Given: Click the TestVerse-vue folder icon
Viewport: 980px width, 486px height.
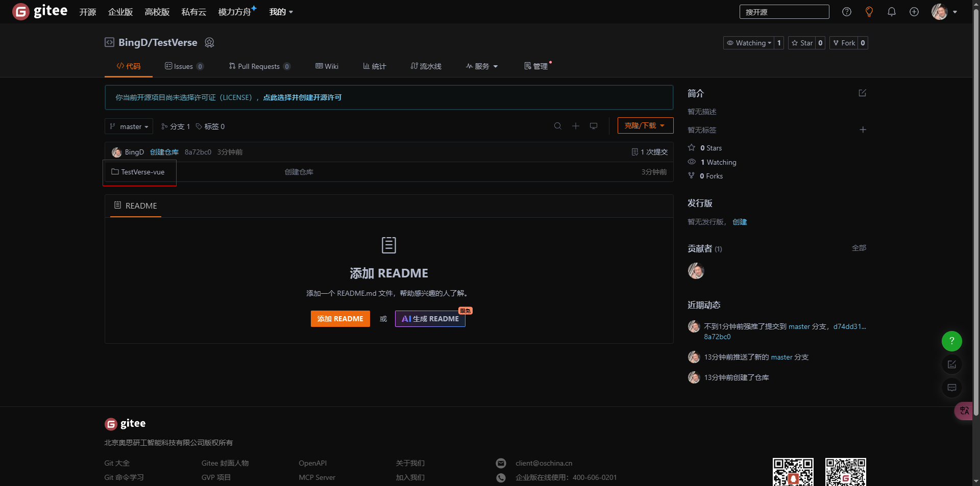Looking at the screenshot, I should pos(115,172).
